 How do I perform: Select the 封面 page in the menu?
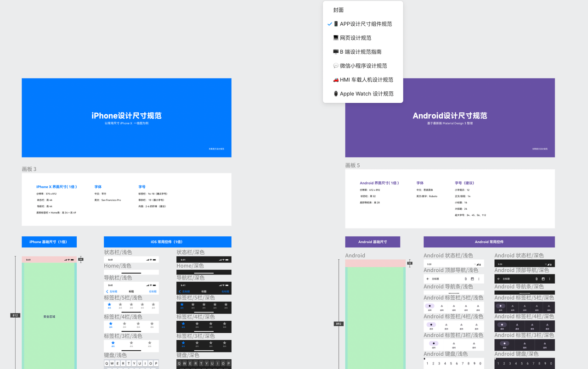[x=363, y=10]
